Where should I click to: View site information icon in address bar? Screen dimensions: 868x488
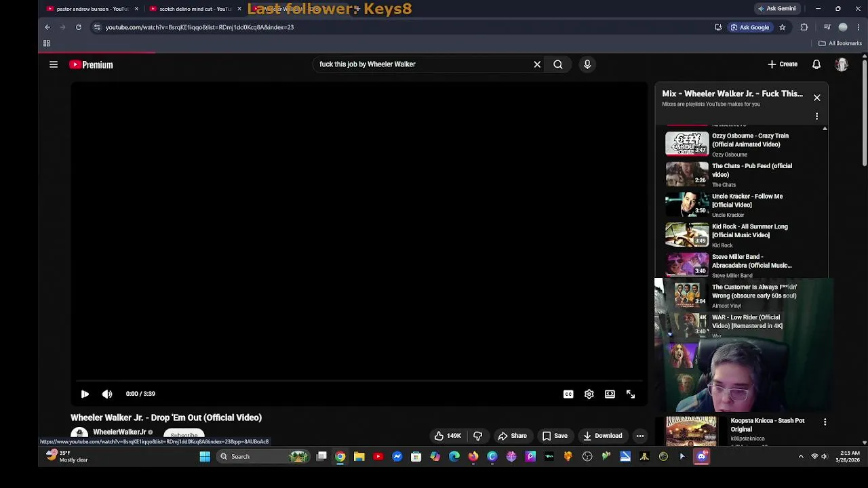point(97,27)
